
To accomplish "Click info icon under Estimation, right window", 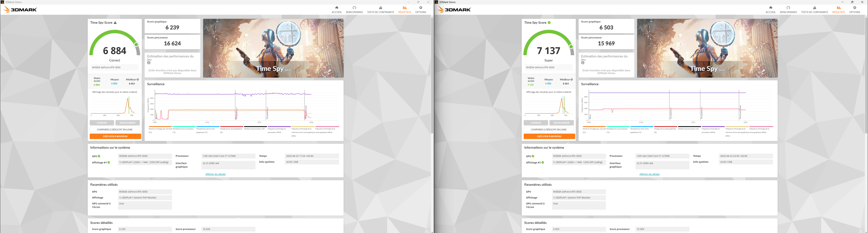I will [583, 63].
